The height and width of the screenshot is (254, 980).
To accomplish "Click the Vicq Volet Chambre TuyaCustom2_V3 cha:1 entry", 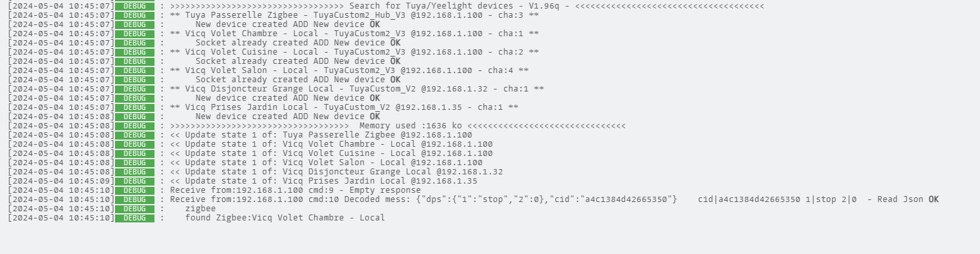I will 354,34.
